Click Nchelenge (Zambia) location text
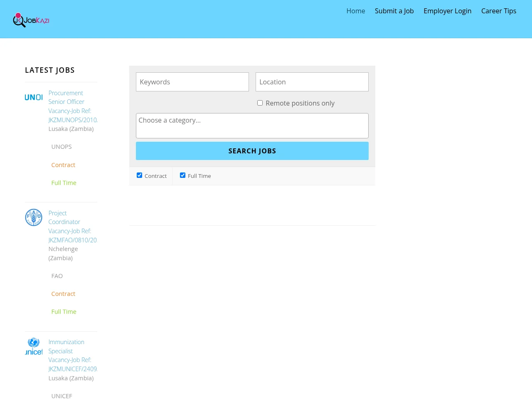Image resolution: width=532 pixels, height=399 pixels. tap(63, 254)
